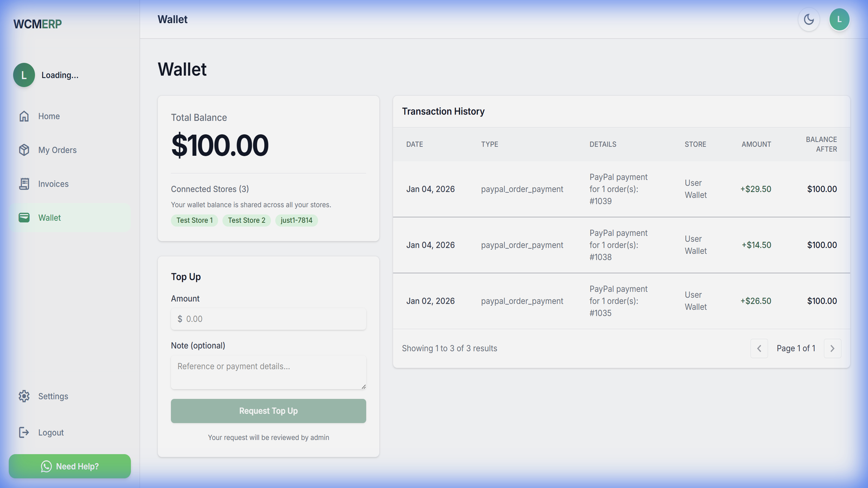Viewport: 868px width, 488px height.
Task: Click the loading user avatar in sidebar
Action: coord(23,75)
